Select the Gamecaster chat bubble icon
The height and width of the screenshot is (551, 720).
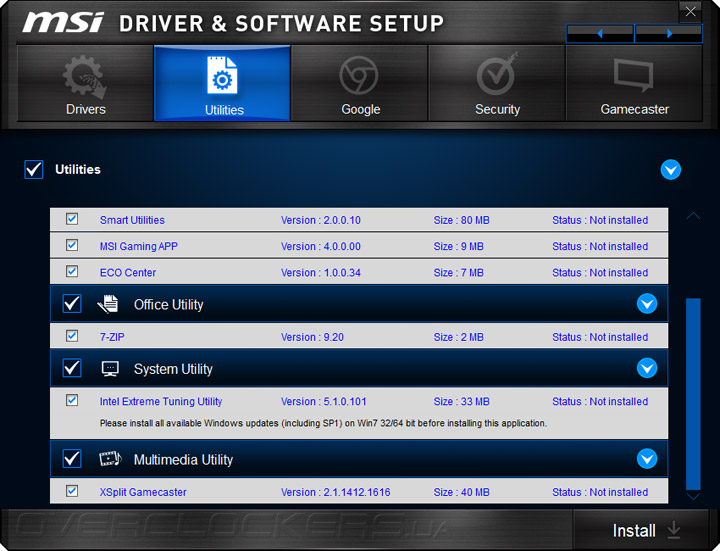(x=634, y=76)
